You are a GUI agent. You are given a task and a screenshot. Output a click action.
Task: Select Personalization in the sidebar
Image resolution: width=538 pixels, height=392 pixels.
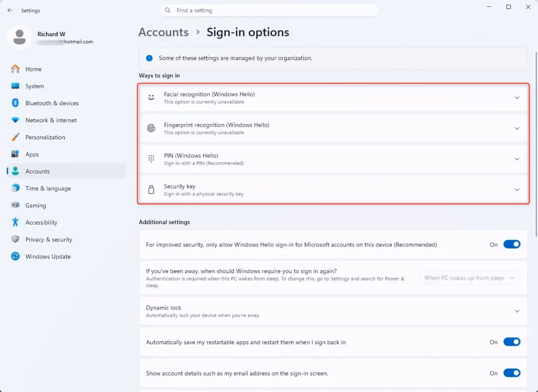(66, 137)
